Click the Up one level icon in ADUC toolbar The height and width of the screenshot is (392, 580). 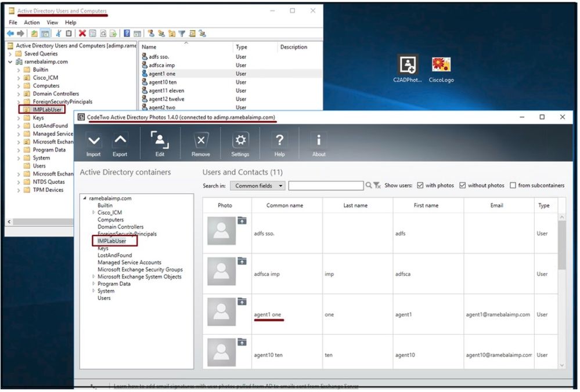pyautogui.click(x=34, y=34)
